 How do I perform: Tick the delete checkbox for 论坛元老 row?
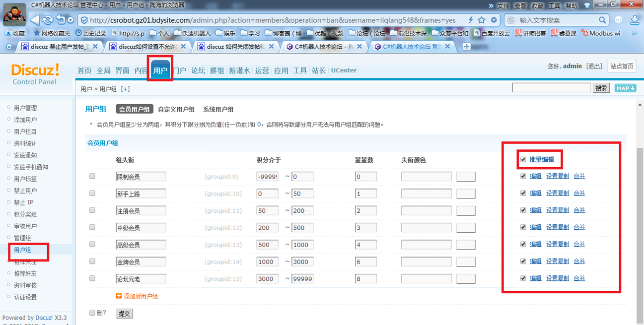click(92, 278)
